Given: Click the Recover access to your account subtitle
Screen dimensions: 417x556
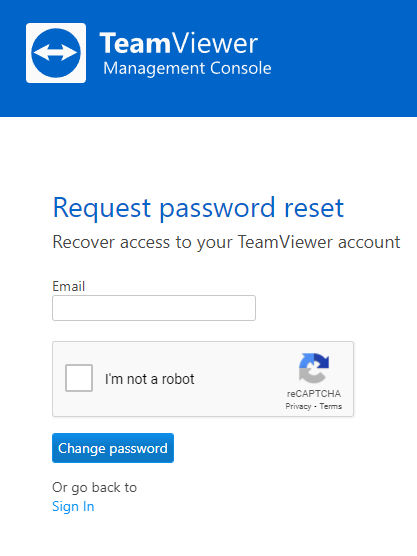Looking at the screenshot, I should coord(226,243).
